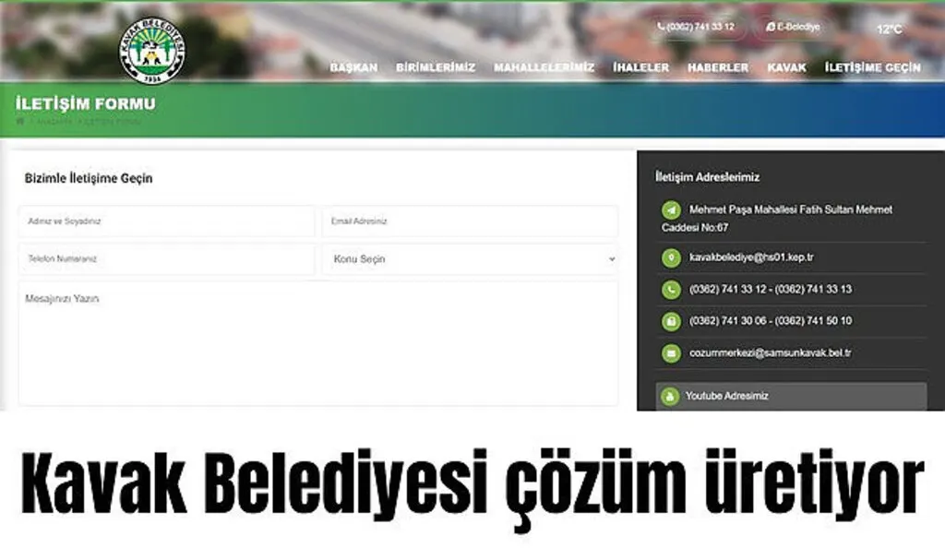Viewport: 945px width, 560px height.
Task: Focus the Adınız ve Soyadınız field
Action: click(x=166, y=221)
